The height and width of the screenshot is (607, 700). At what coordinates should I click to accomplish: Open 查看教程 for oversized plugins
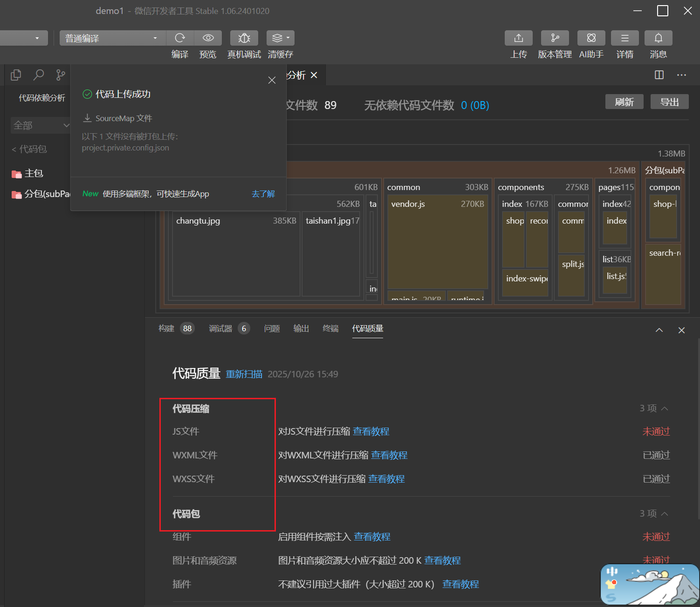tap(460, 584)
